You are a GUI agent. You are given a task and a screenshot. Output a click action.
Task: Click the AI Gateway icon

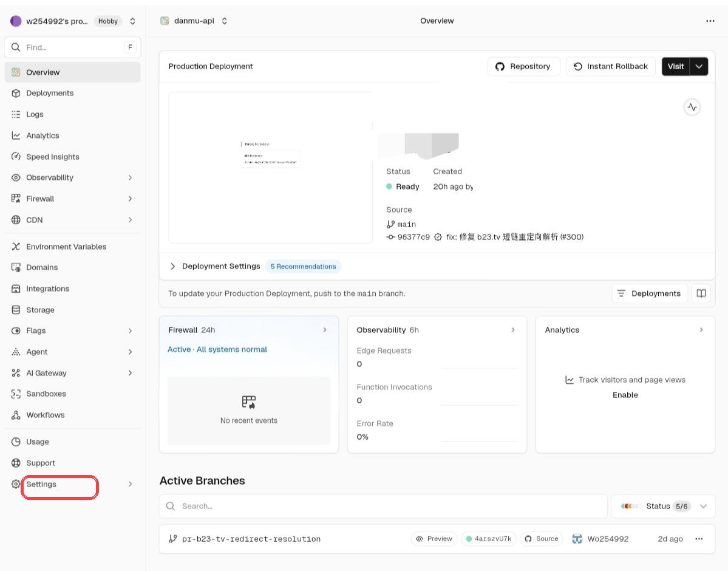16,372
